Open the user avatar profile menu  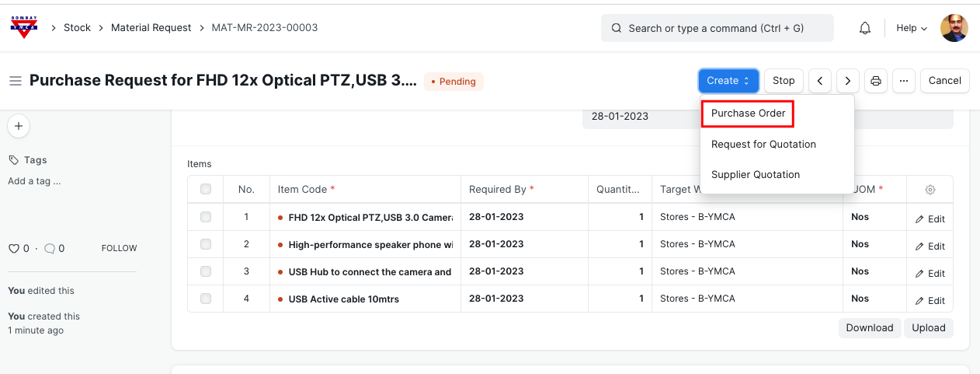954,28
